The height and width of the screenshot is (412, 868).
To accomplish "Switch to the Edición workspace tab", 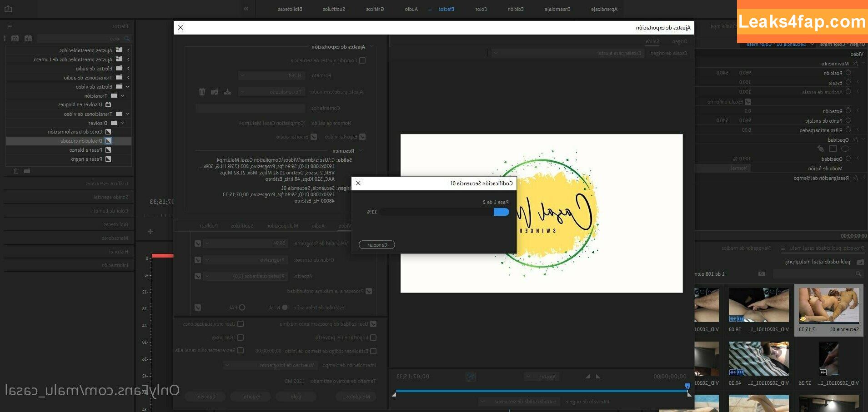I will tap(516, 9).
